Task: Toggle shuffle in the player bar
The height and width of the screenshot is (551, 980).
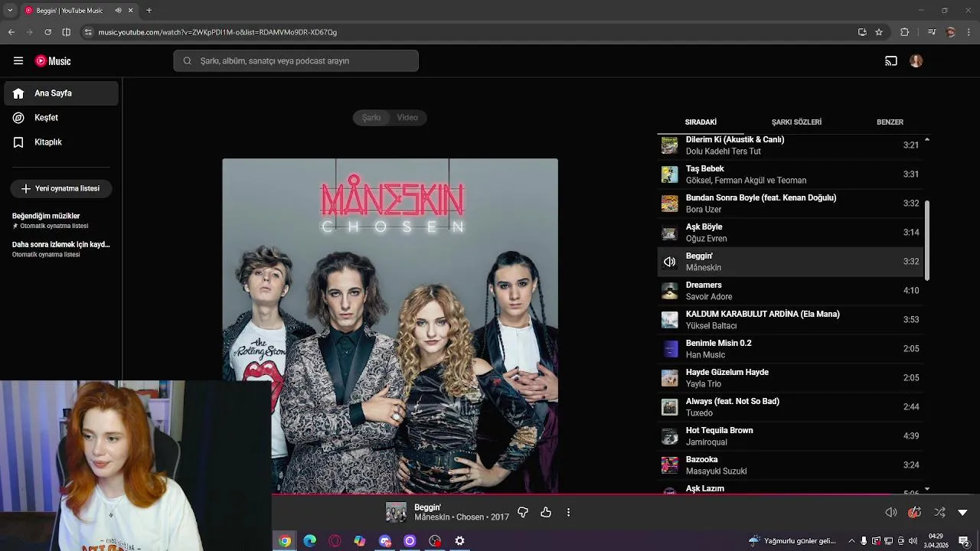Action: point(939,512)
